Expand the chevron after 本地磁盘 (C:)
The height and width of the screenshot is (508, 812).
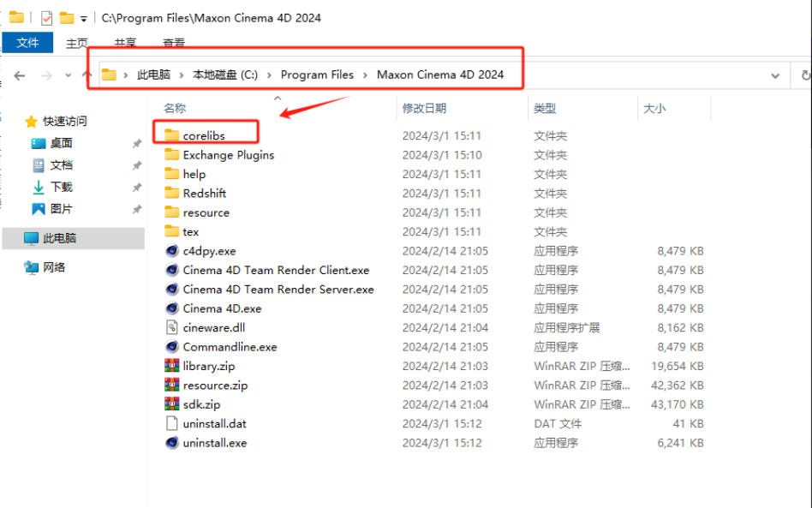(x=269, y=75)
